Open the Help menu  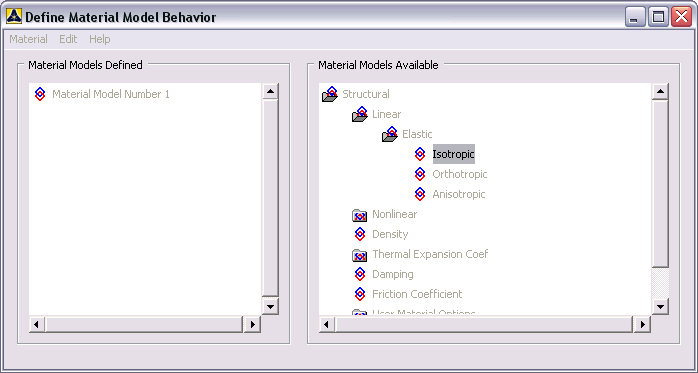coord(100,39)
